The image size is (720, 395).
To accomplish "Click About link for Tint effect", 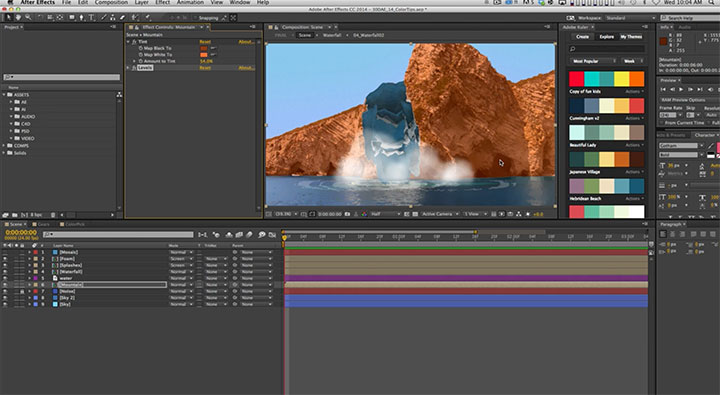I will [x=246, y=42].
